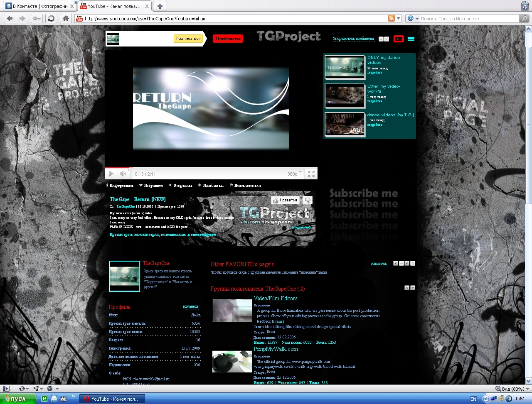Click the browser Forward arrow button
This screenshot has width=532, height=404.
click(22, 18)
